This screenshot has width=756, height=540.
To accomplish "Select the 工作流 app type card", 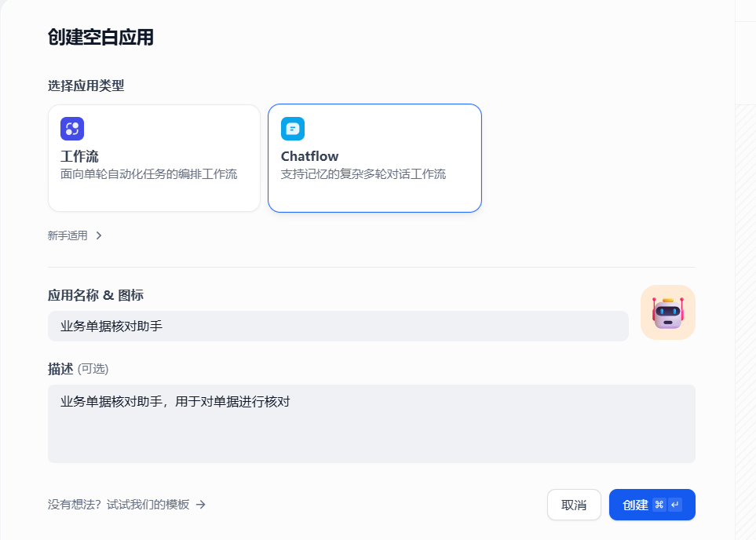I will click(x=155, y=158).
